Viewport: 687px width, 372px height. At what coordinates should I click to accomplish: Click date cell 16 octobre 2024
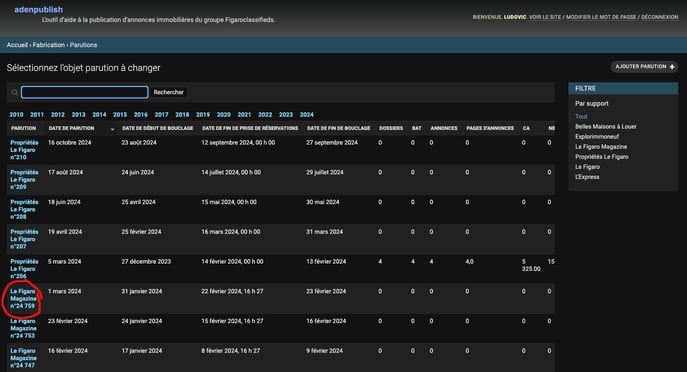pyautogui.click(x=70, y=143)
